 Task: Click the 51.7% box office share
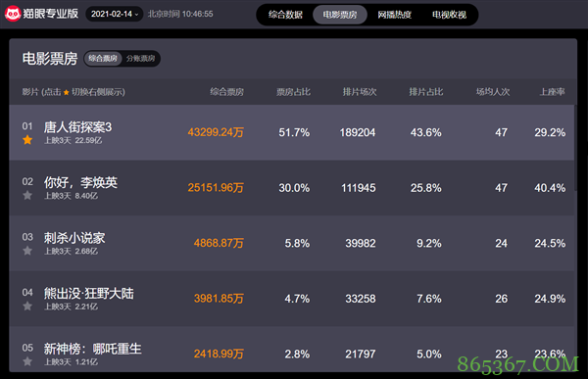click(294, 132)
